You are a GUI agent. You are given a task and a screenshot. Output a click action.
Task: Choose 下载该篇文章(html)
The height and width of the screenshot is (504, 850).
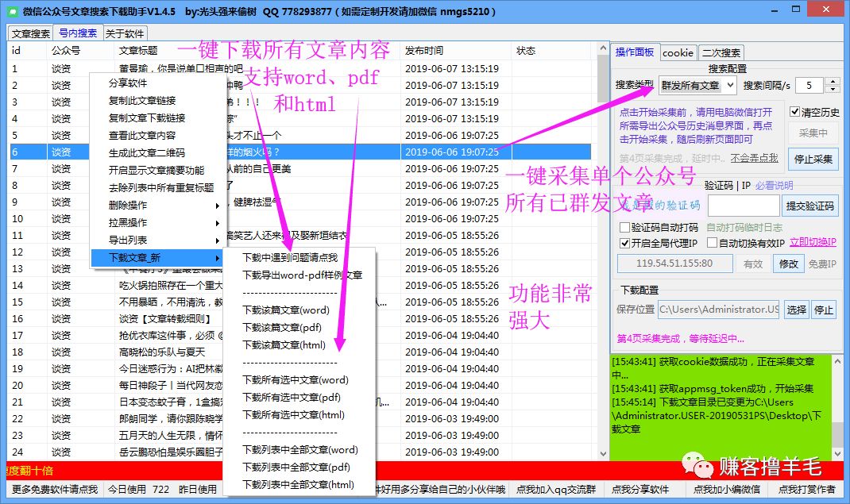tap(299, 344)
